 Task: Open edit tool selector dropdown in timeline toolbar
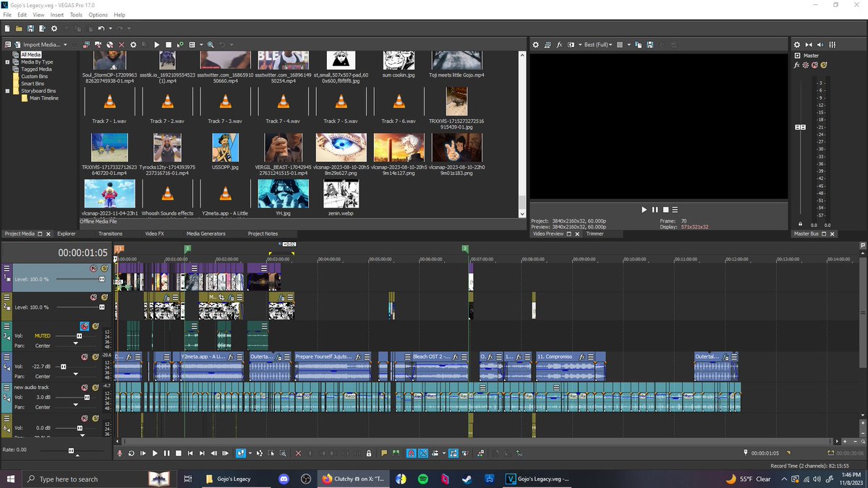pos(250,453)
